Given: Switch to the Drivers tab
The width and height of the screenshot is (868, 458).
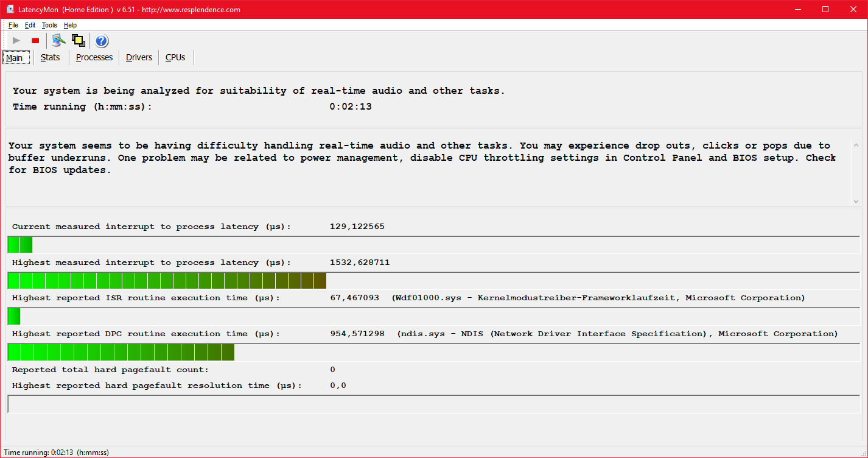Looking at the screenshot, I should tap(139, 57).
